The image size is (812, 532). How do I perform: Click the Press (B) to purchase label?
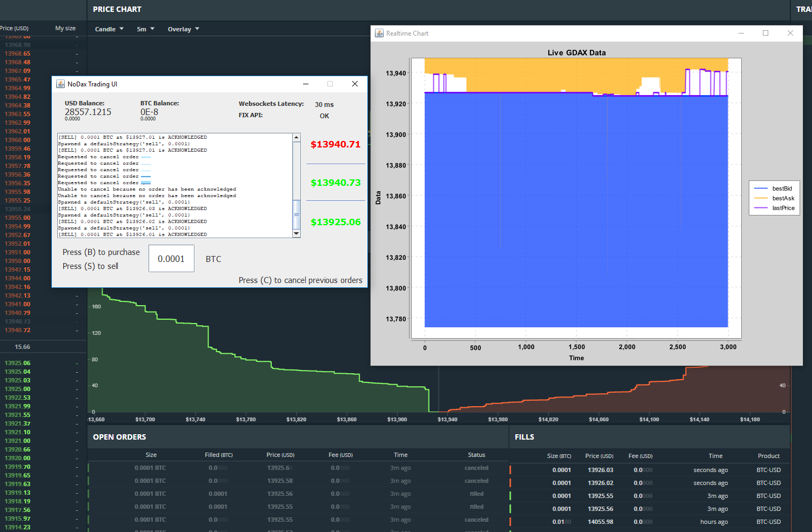click(101, 252)
